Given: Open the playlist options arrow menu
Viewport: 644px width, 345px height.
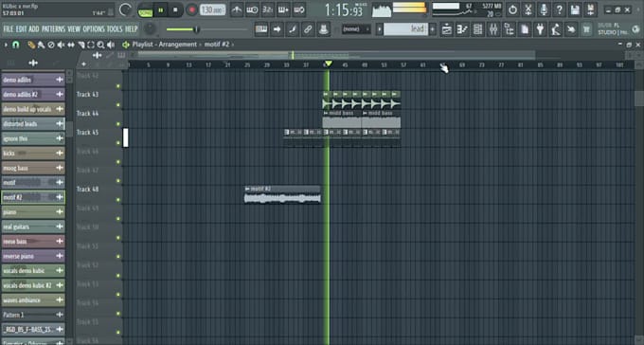Looking at the screenshot, I should tap(6, 45).
